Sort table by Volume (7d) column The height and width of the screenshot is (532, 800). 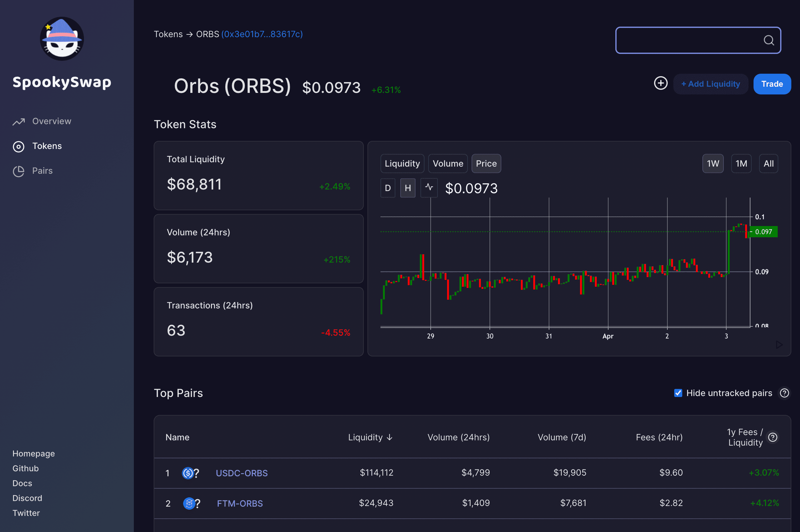562,437
